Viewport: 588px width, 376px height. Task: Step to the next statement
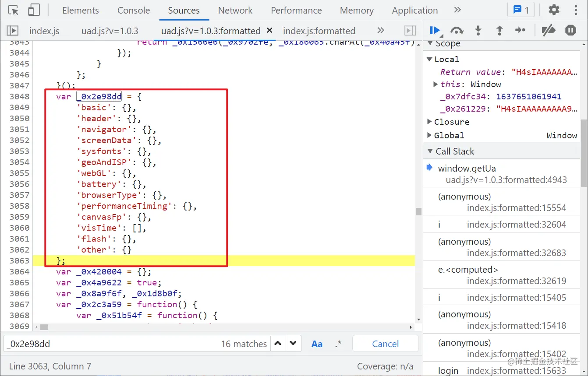point(520,30)
